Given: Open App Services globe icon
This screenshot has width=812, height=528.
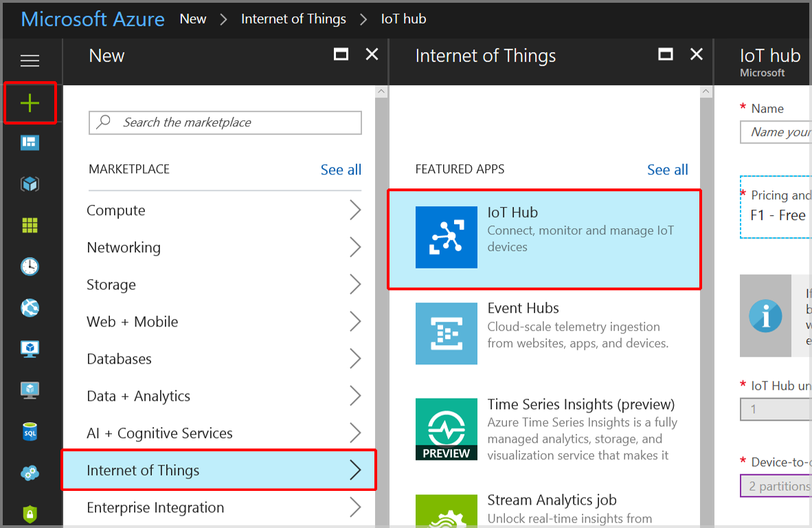Looking at the screenshot, I should (x=30, y=308).
